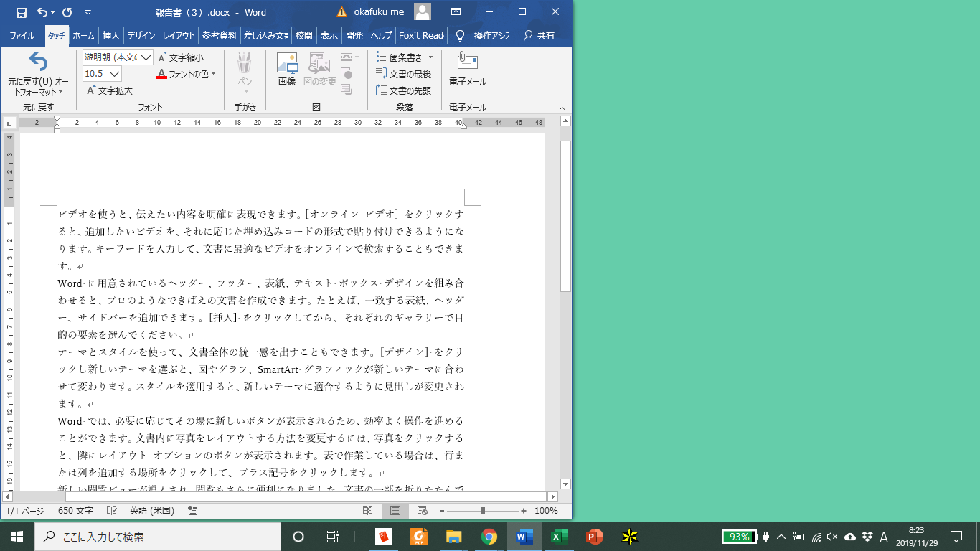Viewport: 980px width, 551px height.
Task: Switch to the 表示 tab
Action: click(329, 35)
